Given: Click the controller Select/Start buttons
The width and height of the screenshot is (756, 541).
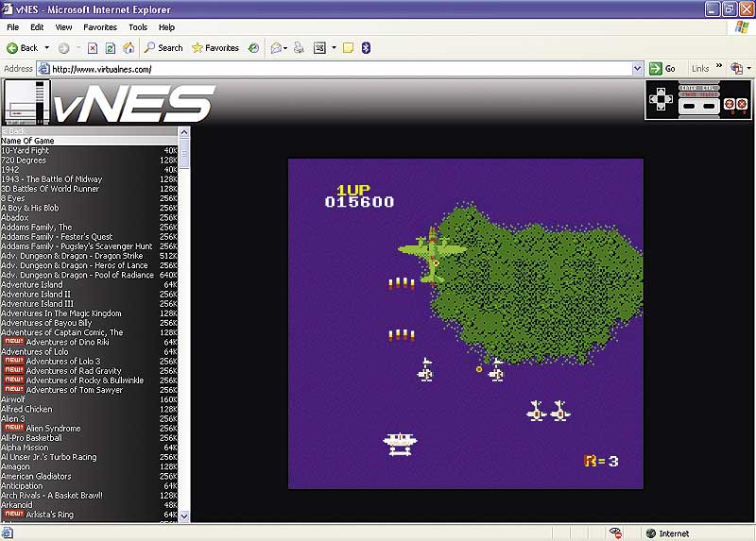Looking at the screenshot, I should point(699,106).
